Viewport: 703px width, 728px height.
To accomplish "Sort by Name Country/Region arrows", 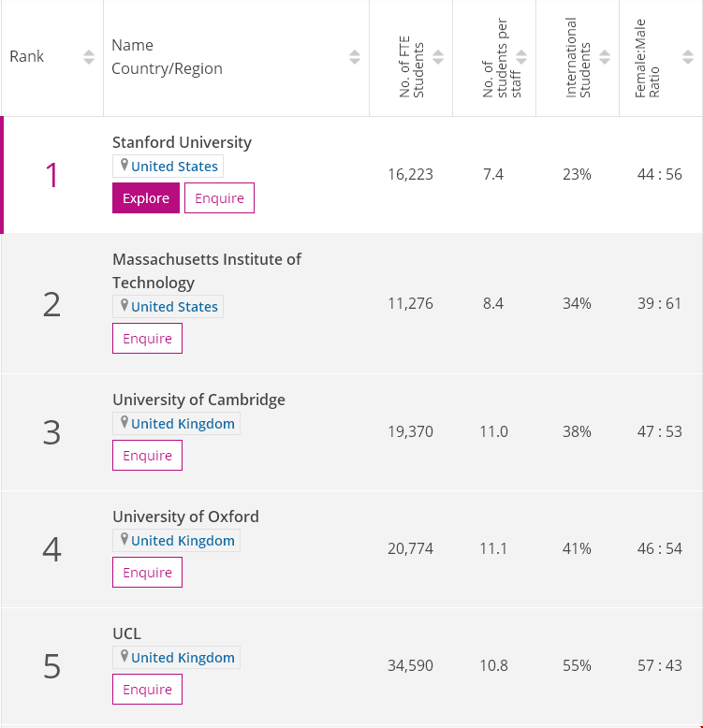I will click(355, 57).
